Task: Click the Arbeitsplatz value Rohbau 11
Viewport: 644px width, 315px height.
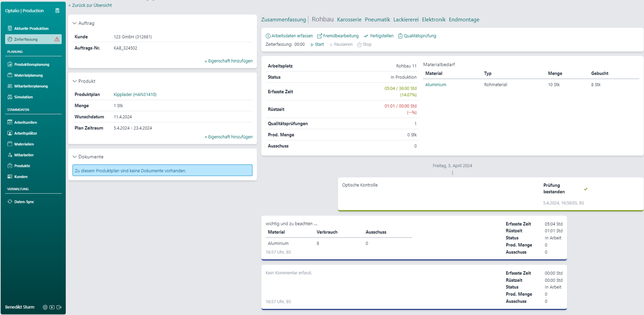Action: tap(407, 66)
